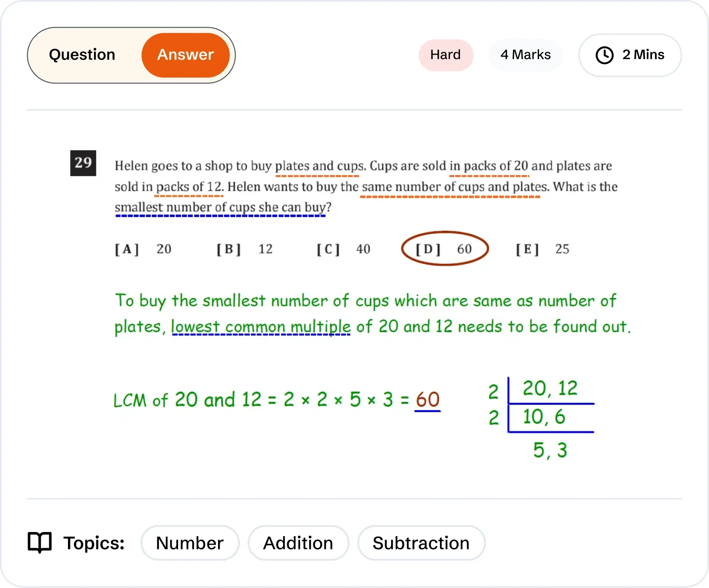The width and height of the screenshot is (709, 588).
Task: Select the Answer tab
Action: (186, 55)
